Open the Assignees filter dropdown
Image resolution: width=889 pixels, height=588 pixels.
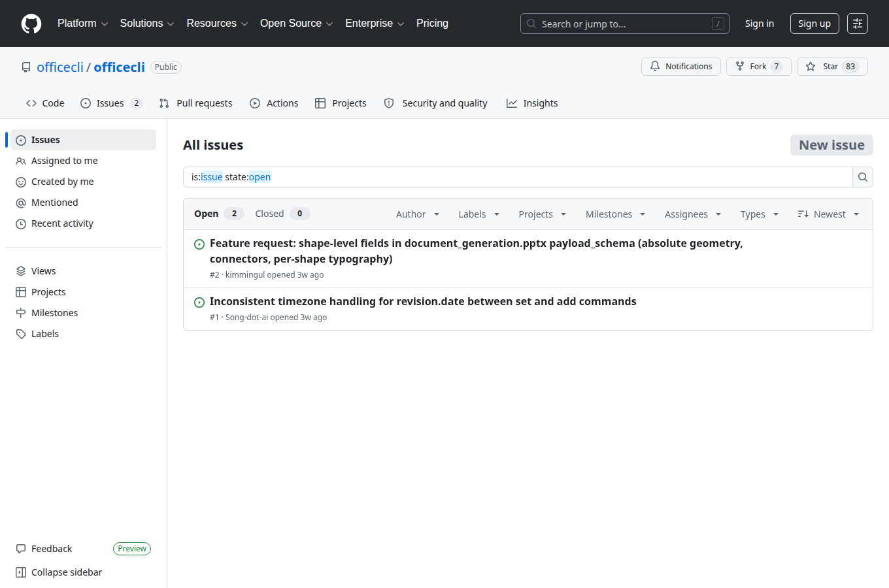pyautogui.click(x=693, y=214)
